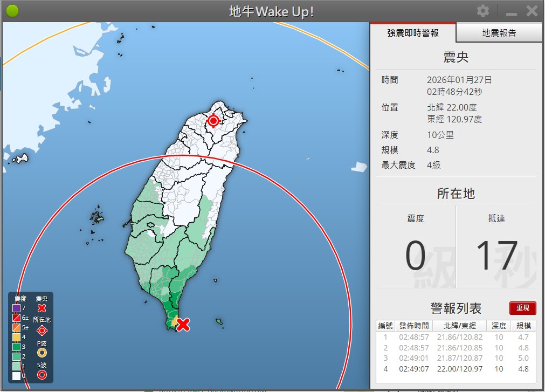This screenshot has width=545, height=392.
Task: Click the 發佈時間 column header
Action: 414,326
